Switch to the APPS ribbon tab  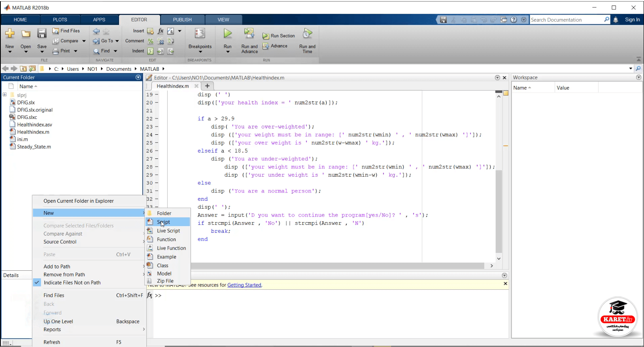tap(99, 20)
